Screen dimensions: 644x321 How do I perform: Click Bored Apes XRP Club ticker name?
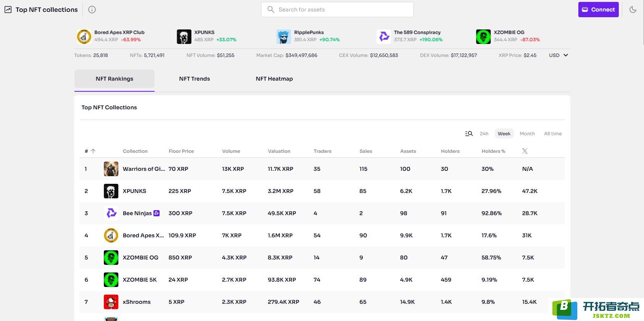click(119, 32)
